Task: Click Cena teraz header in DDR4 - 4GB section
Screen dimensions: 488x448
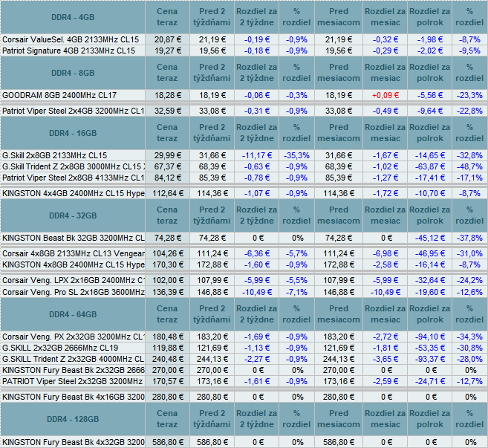Action: (167, 17)
